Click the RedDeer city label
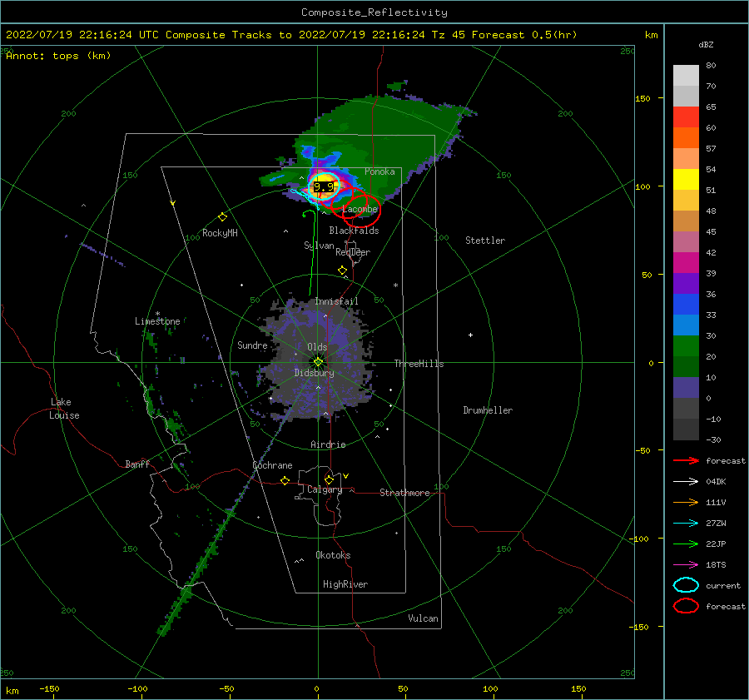This screenshot has height=700, width=749. (353, 252)
